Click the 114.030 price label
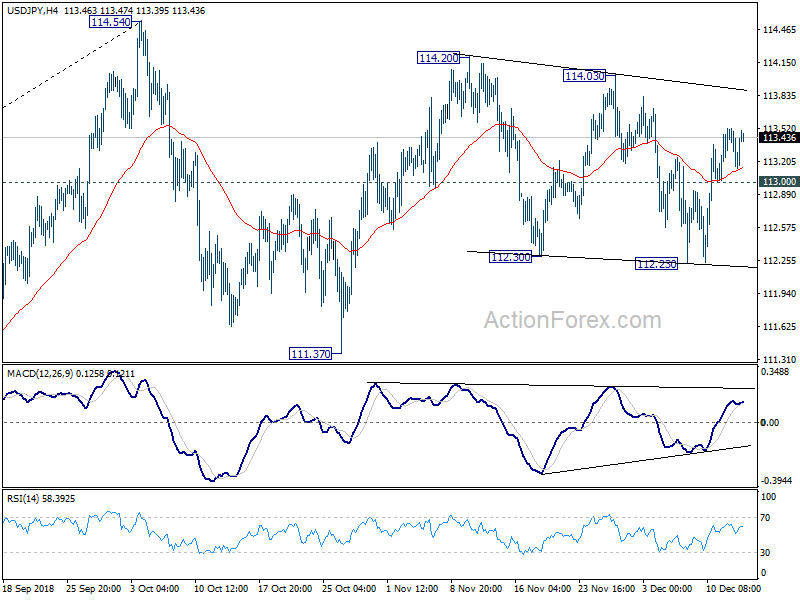This screenshot has width=800, height=600. [x=585, y=76]
